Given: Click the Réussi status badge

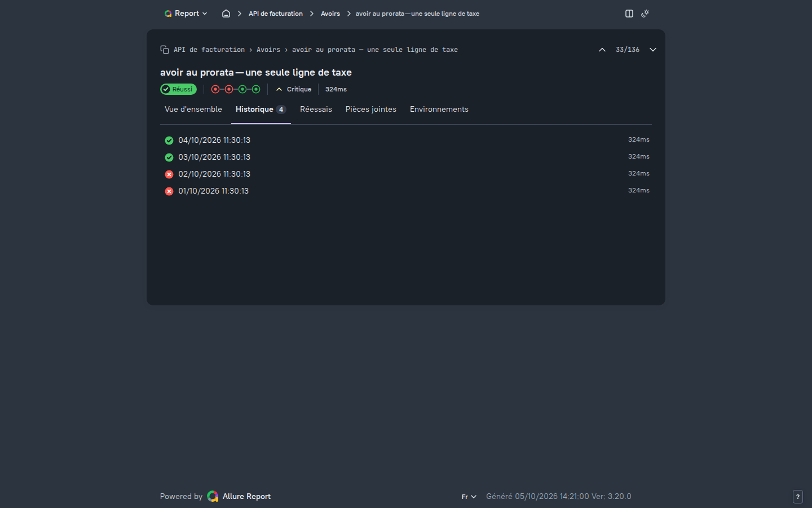Looking at the screenshot, I should [178, 89].
